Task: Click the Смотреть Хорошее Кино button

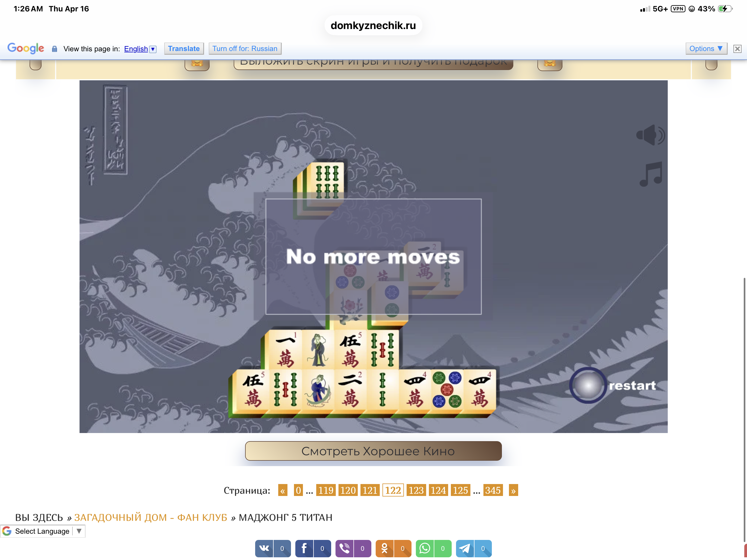Action: 373,451
